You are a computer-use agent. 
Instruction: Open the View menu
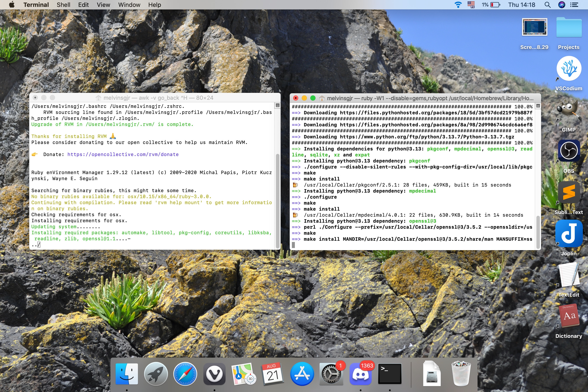pos(103,5)
